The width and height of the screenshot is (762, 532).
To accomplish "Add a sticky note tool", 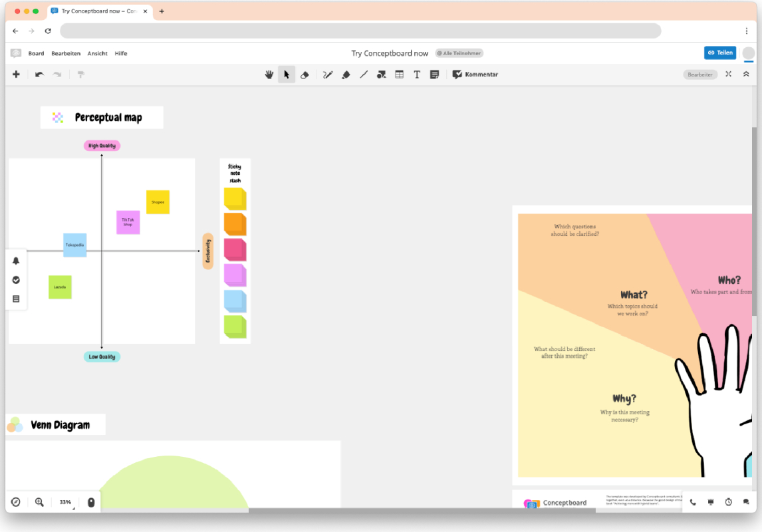I will [x=434, y=74].
